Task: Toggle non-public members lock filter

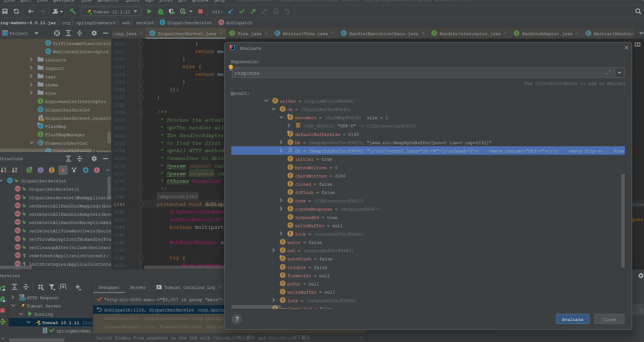Action: click(x=63, y=170)
